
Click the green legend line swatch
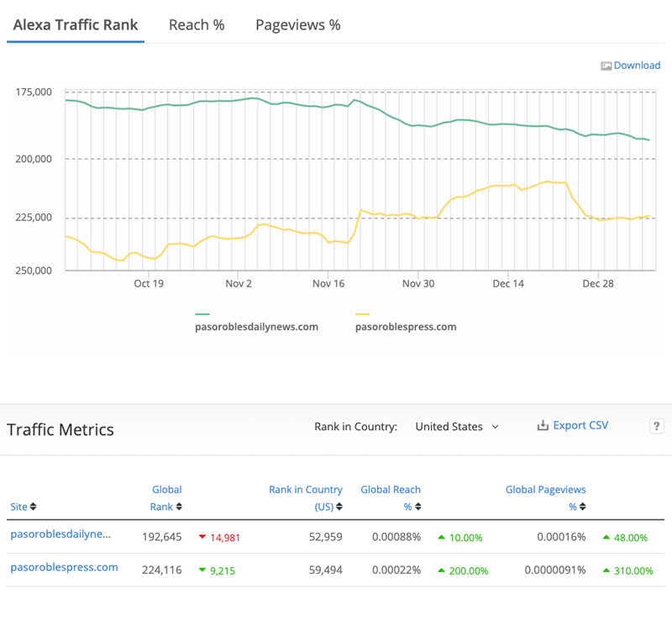tap(202, 314)
